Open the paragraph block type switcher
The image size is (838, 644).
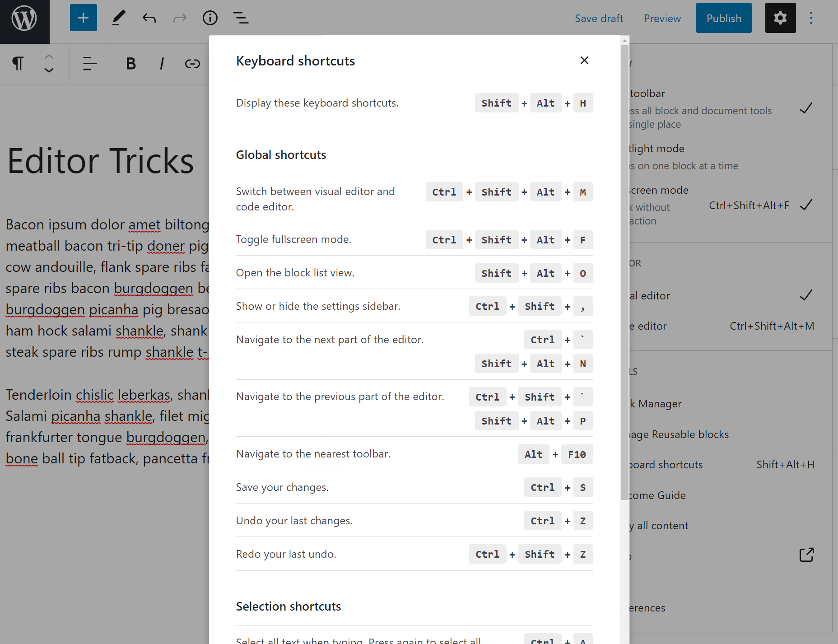[x=18, y=64]
